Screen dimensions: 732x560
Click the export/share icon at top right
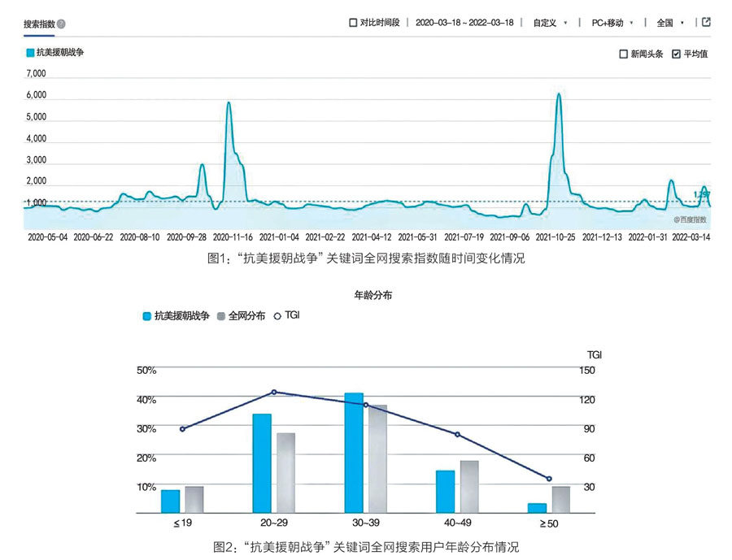706,23
